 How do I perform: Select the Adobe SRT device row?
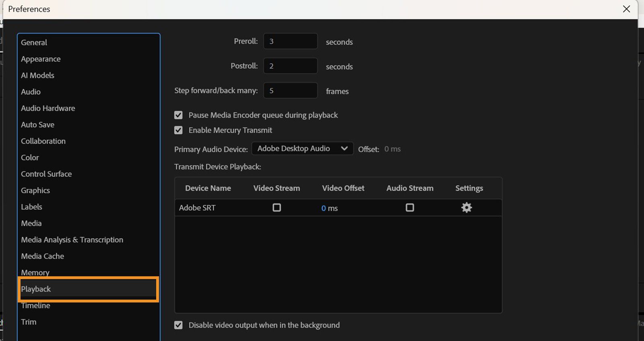[197, 208]
